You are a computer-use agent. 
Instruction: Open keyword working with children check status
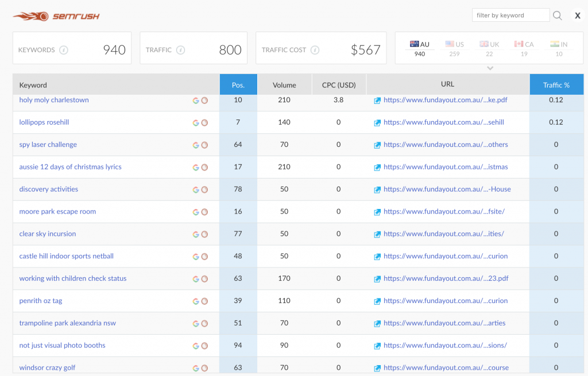(x=73, y=278)
